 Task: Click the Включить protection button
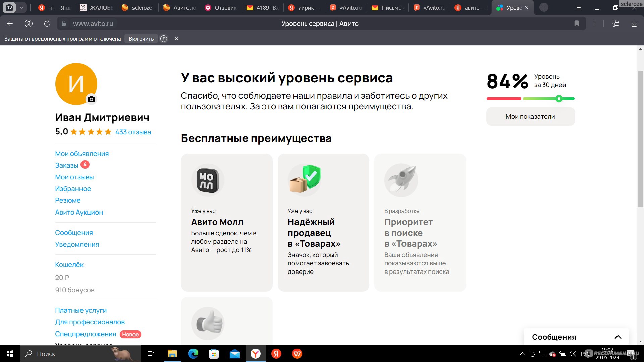(141, 39)
